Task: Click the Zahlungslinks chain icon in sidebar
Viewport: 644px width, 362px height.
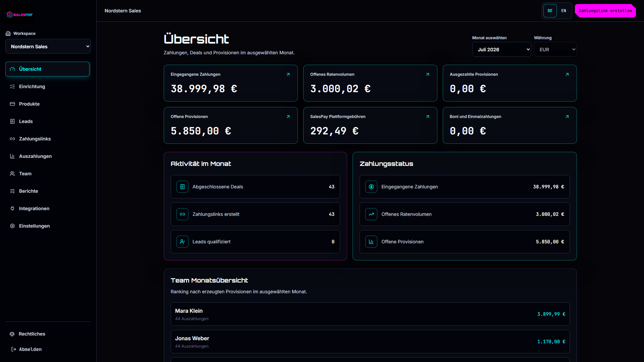Action: [12, 139]
